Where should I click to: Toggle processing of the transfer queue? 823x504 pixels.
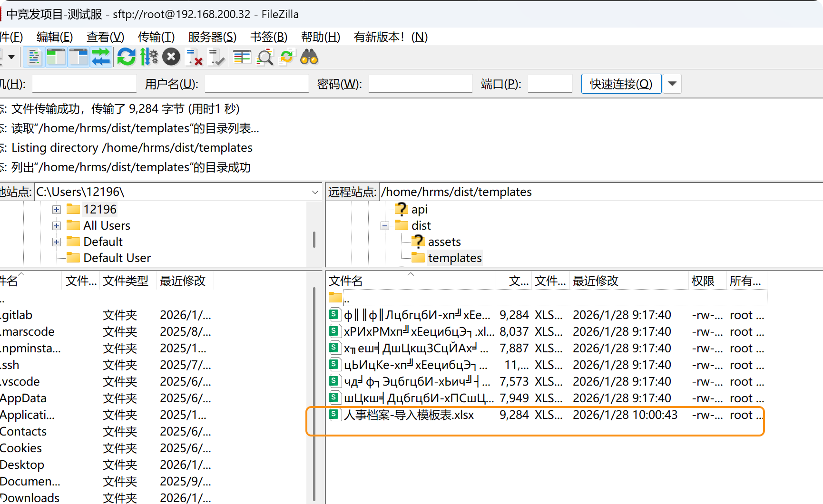[x=149, y=58]
